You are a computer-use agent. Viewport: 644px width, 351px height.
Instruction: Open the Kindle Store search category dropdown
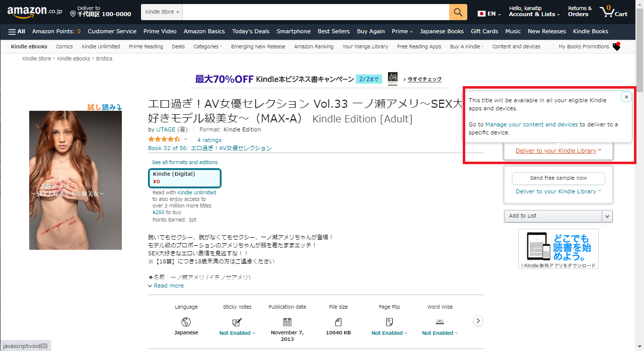click(162, 12)
